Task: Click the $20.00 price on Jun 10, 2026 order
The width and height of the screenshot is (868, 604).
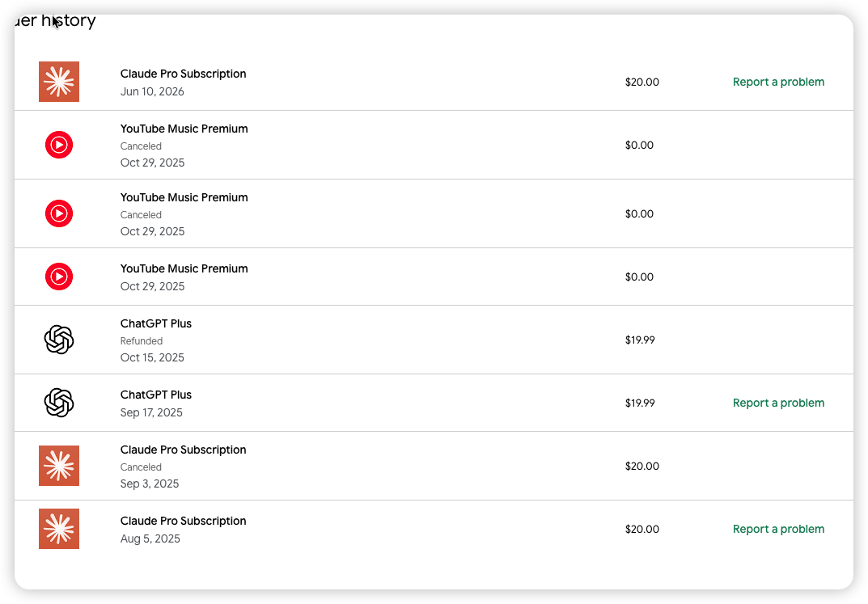Action: 642,82
